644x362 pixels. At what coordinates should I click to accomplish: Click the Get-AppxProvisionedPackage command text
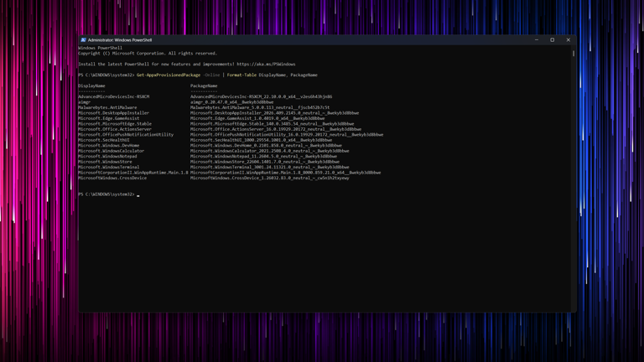(x=169, y=75)
